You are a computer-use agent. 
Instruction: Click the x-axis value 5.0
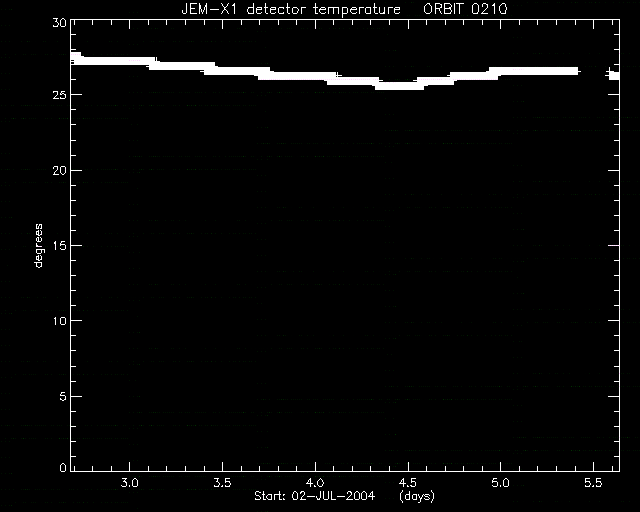(500, 483)
